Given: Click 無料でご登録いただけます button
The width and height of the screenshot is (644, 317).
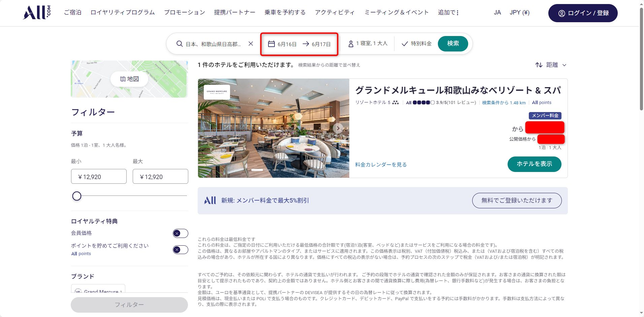Looking at the screenshot, I should 517,201.
